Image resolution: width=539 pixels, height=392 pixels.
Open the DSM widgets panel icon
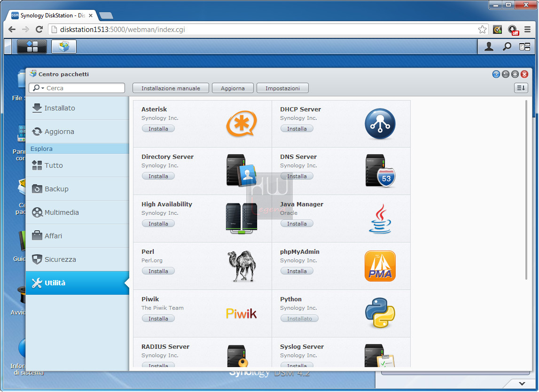click(524, 47)
